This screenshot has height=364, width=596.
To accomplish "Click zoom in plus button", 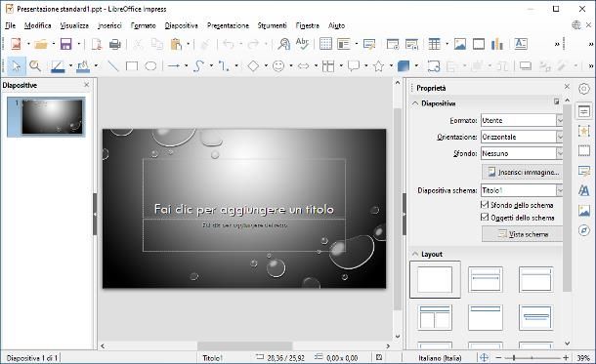I will 566,357.
